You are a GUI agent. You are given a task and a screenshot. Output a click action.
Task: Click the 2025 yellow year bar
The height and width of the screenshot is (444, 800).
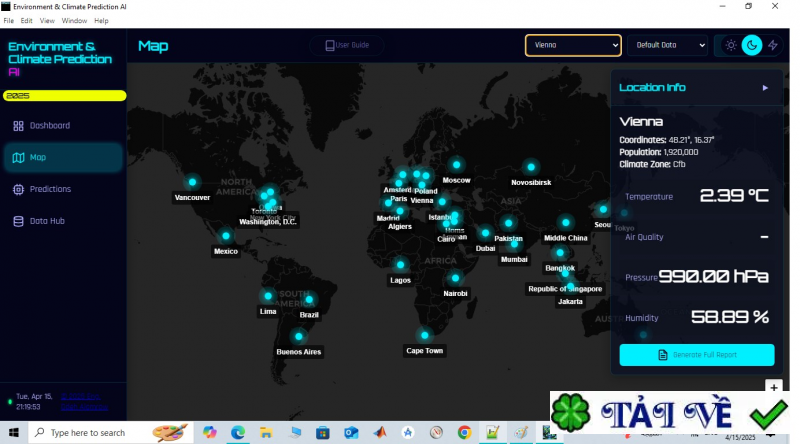pyautogui.click(x=64, y=96)
